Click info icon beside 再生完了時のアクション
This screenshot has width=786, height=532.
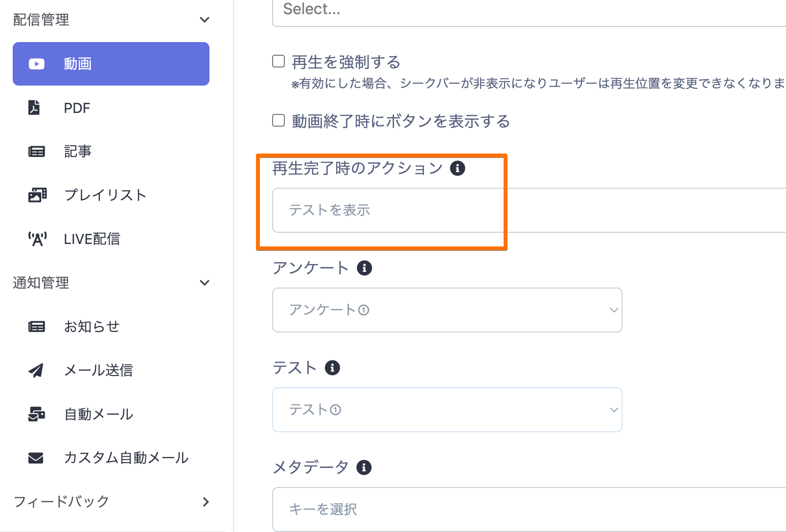(458, 168)
